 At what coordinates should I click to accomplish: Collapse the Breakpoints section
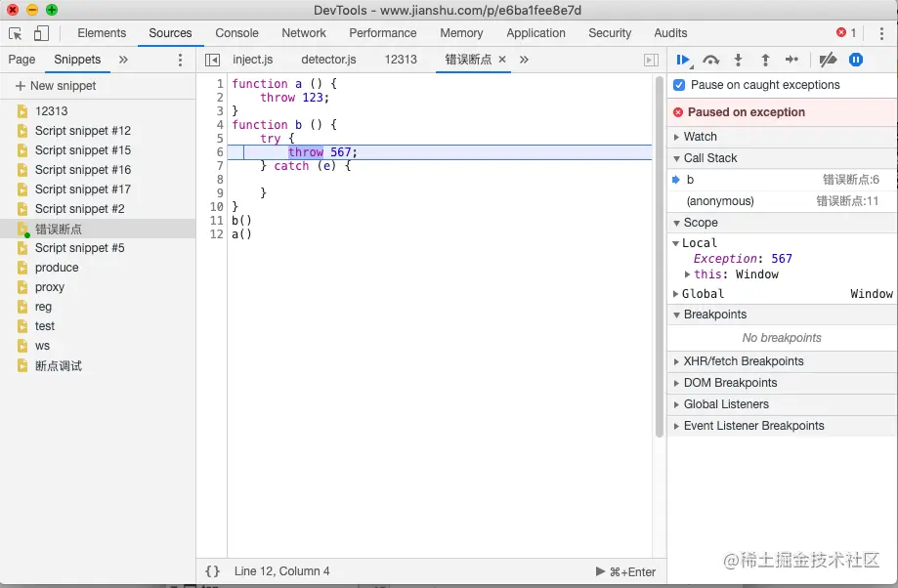point(782,315)
